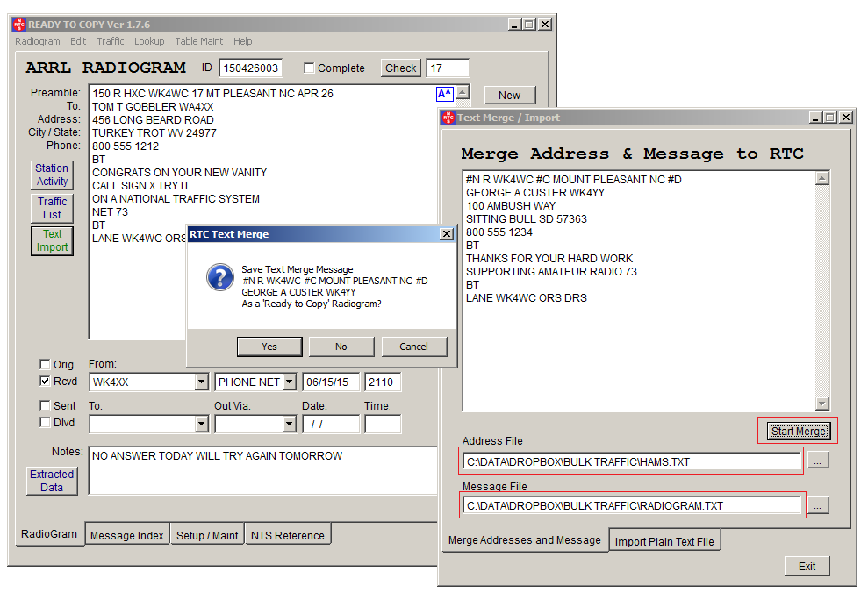Open the PHONE NET dropdown
This screenshot has height=593, width=868.
(x=290, y=382)
